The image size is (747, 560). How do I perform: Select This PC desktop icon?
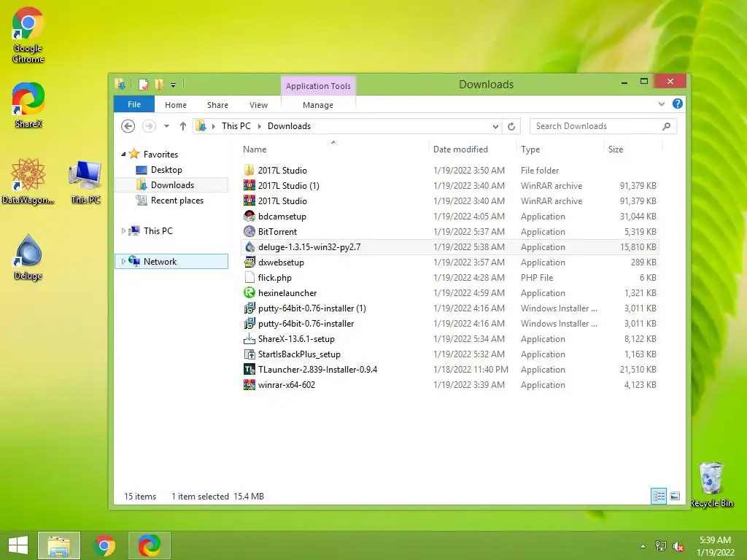tap(85, 181)
